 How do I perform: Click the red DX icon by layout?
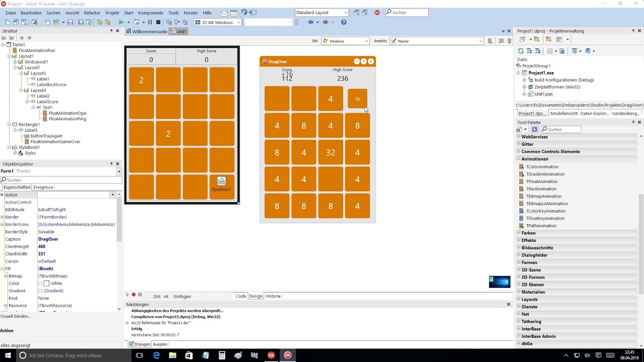[377, 13]
